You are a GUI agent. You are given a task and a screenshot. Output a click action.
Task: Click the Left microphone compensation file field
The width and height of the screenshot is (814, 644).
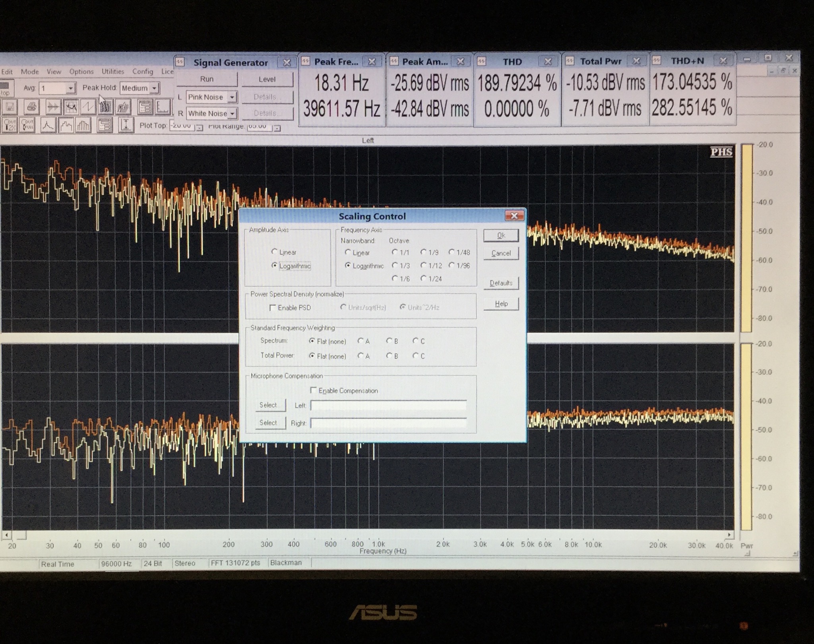click(388, 405)
